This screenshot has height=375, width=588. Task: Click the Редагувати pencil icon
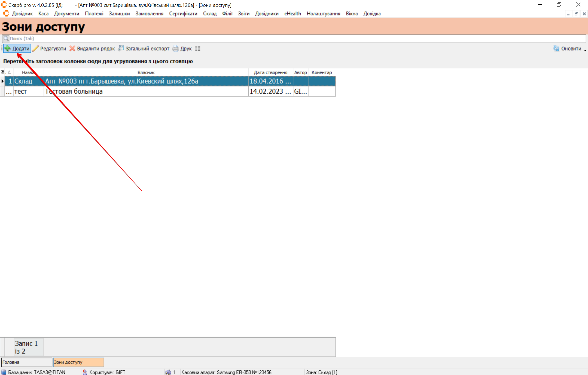(x=36, y=48)
